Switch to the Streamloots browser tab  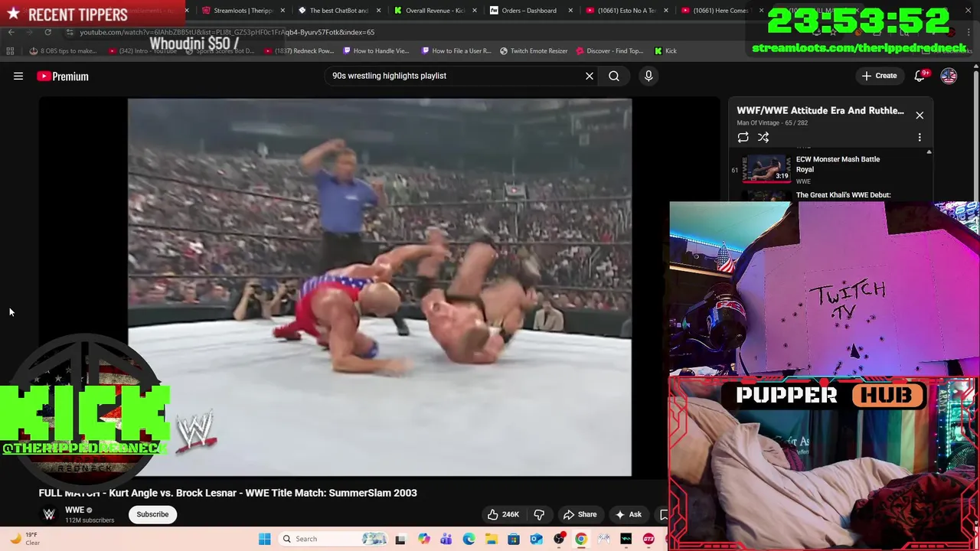click(x=242, y=11)
